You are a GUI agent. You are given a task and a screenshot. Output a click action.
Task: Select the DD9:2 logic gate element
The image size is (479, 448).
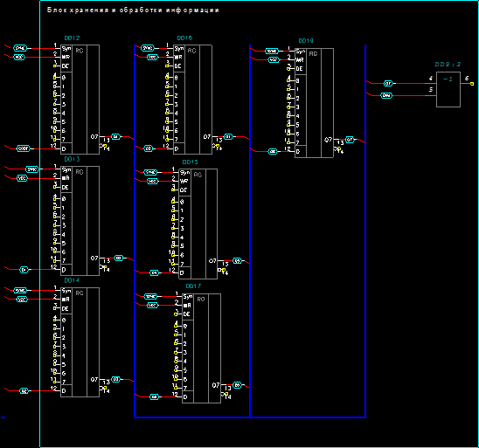point(448,89)
